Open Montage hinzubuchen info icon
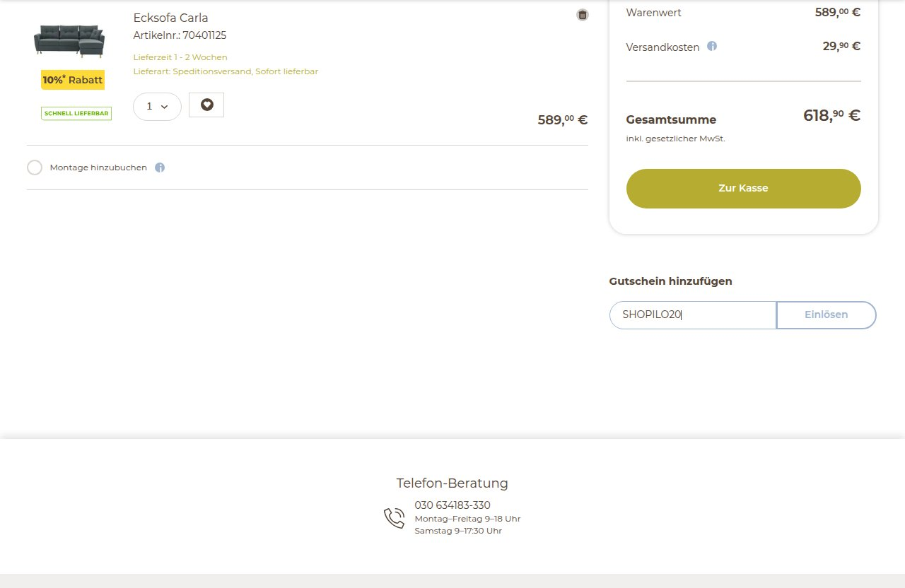905x588 pixels. 160,167
